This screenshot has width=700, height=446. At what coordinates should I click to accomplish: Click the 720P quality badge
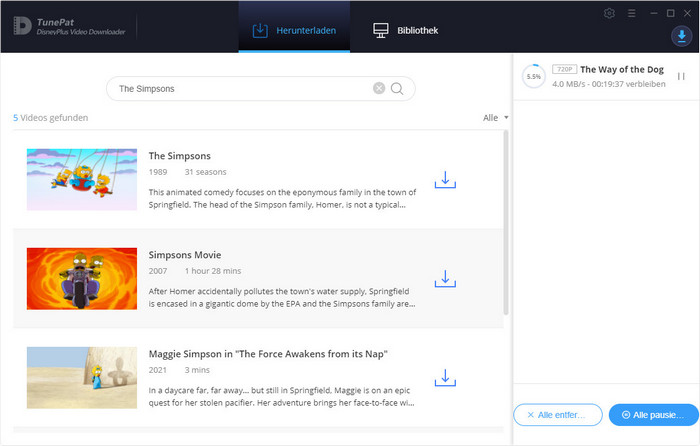tap(564, 69)
